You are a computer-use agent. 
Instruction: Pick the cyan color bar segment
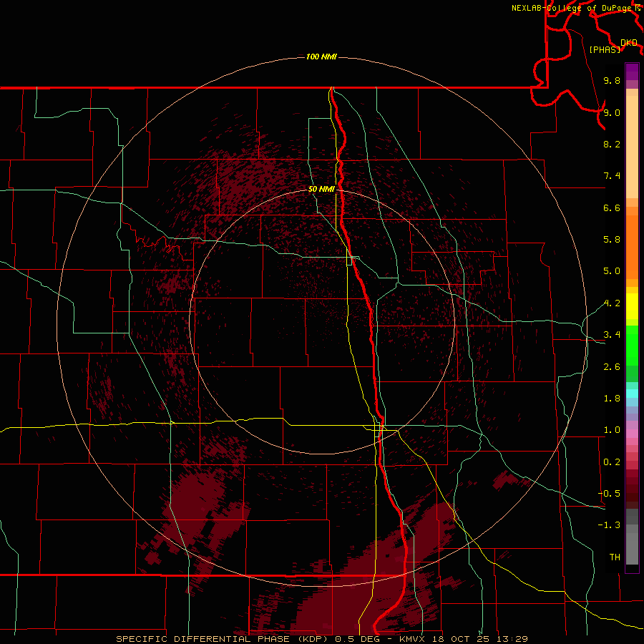(632, 394)
